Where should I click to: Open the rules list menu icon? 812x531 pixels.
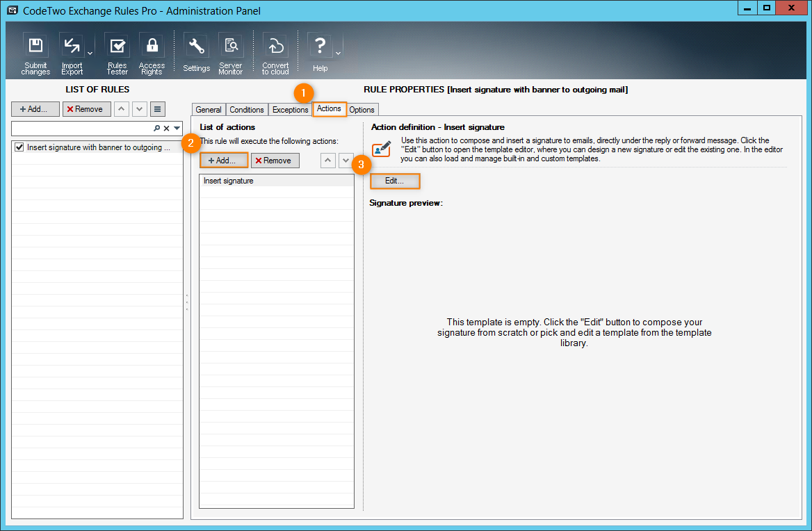tap(157, 109)
